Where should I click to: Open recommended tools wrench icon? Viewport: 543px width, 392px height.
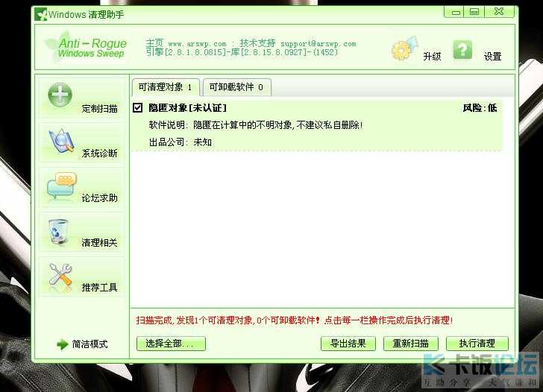[60, 274]
